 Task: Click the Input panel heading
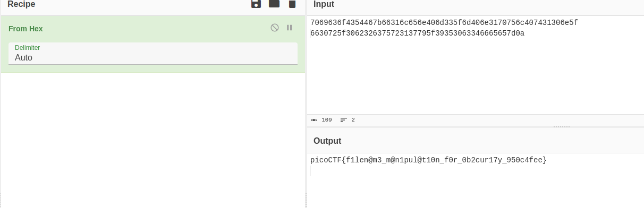pyautogui.click(x=324, y=4)
